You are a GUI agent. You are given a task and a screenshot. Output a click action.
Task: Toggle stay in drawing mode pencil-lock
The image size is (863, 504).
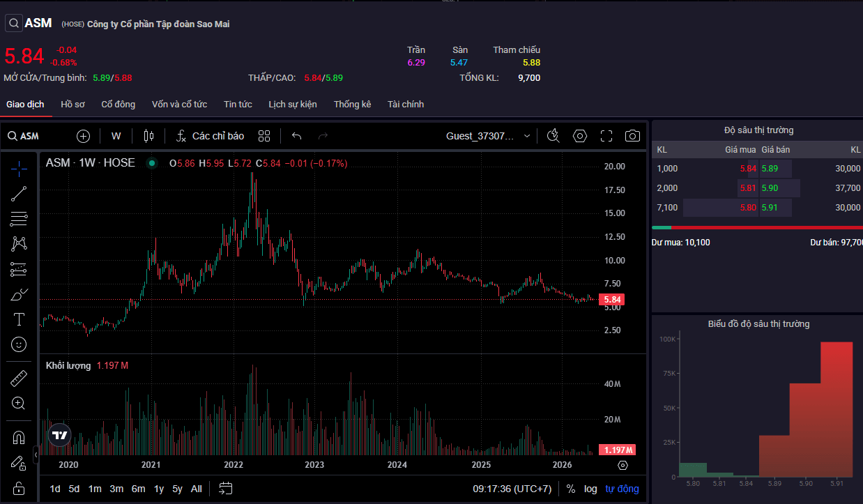[x=19, y=463]
